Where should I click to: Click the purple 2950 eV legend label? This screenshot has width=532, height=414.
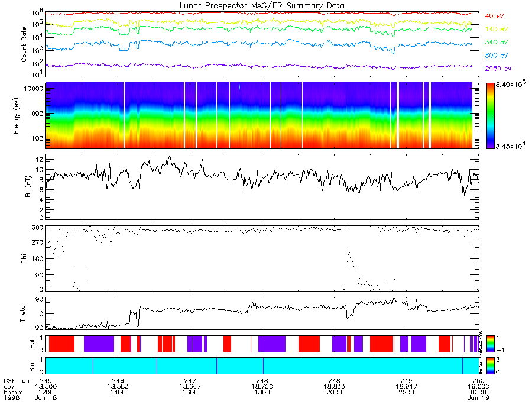[498, 69]
